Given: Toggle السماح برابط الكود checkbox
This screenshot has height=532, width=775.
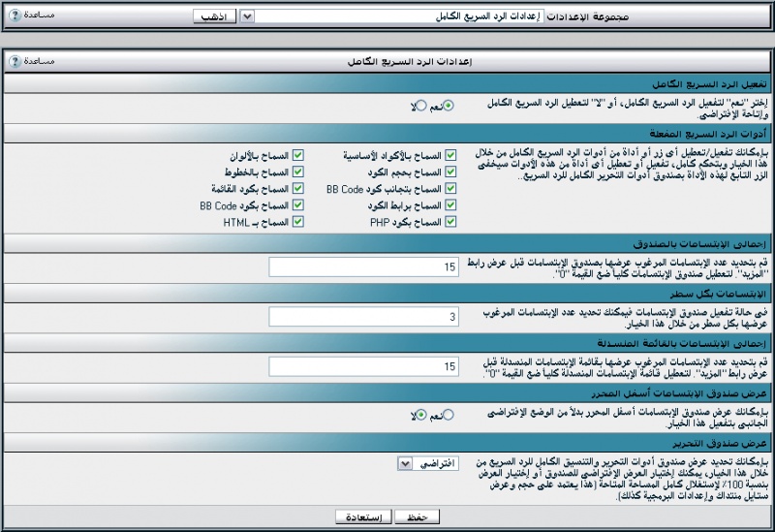Looking at the screenshot, I should click(x=450, y=205).
